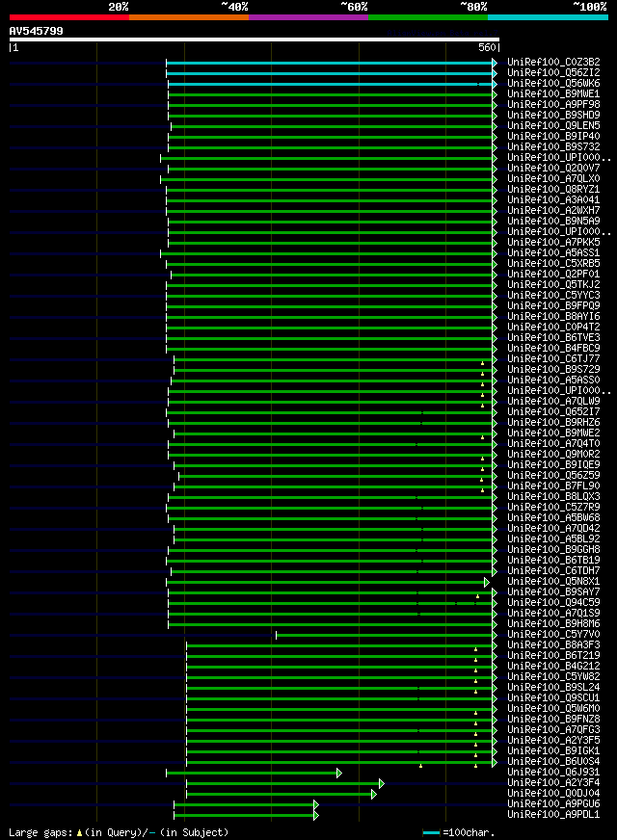617x840 pixels.
Task: Click the UniRef100_B6U0S4 label
Action: click(x=553, y=762)
